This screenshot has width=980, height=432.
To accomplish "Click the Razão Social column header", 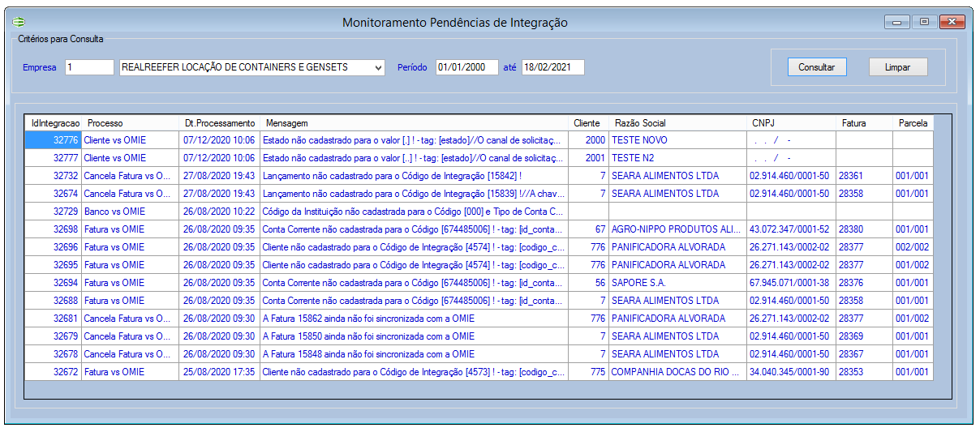I will 678,123.
